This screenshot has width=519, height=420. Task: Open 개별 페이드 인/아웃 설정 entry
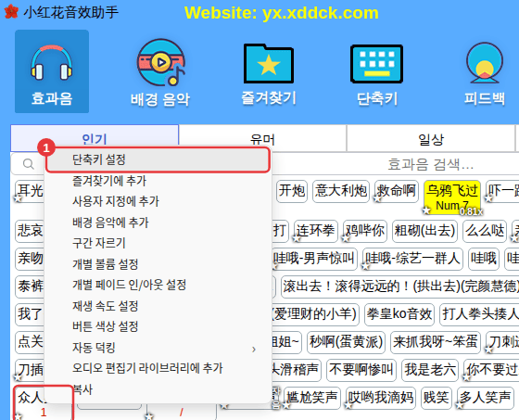click(x=158, y=285)
